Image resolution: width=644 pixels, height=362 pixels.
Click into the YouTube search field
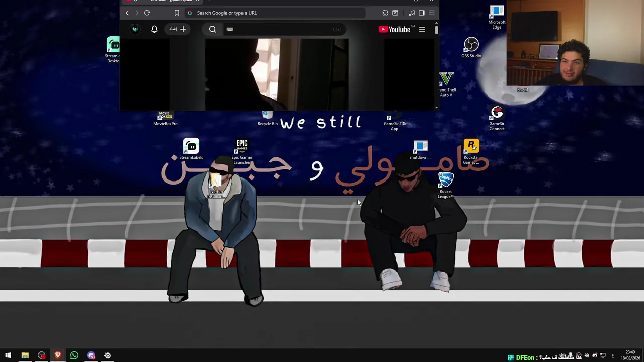click(x=284, y=29)
